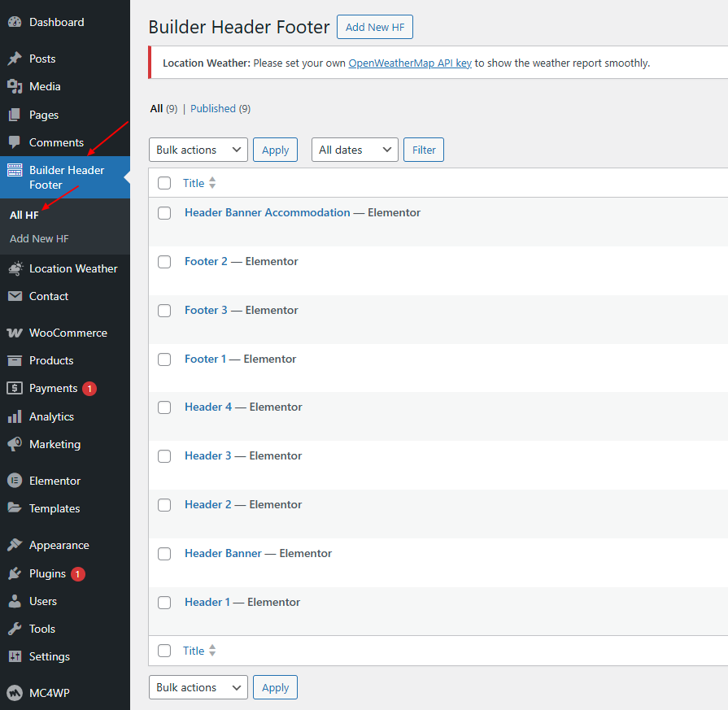Tick the checkbox for Footer 2
728x710 pixels.
coord(164,262)
